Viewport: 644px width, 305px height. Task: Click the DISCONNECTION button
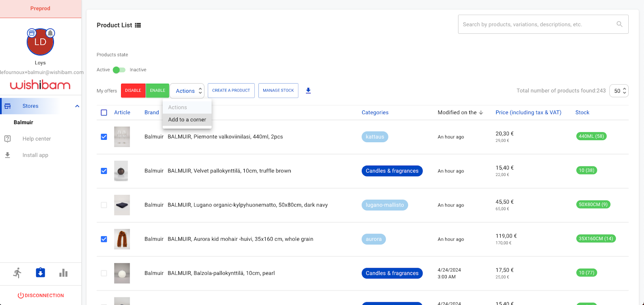point(41,295)
